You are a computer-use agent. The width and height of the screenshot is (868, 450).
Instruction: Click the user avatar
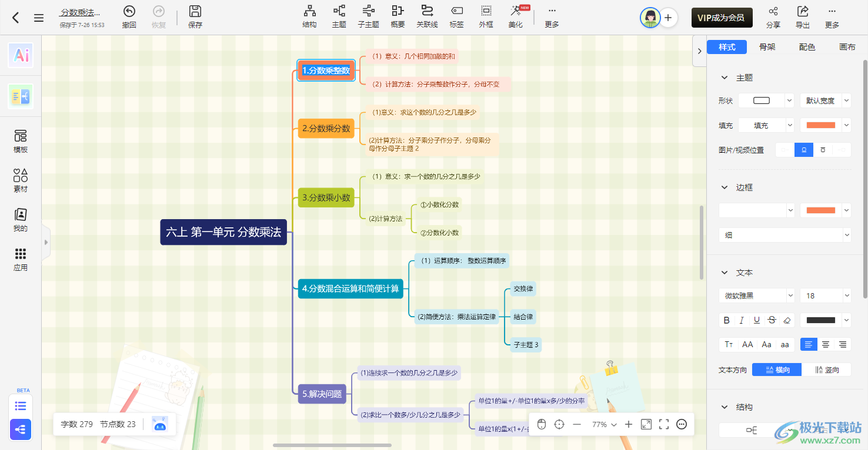(650, 18)
